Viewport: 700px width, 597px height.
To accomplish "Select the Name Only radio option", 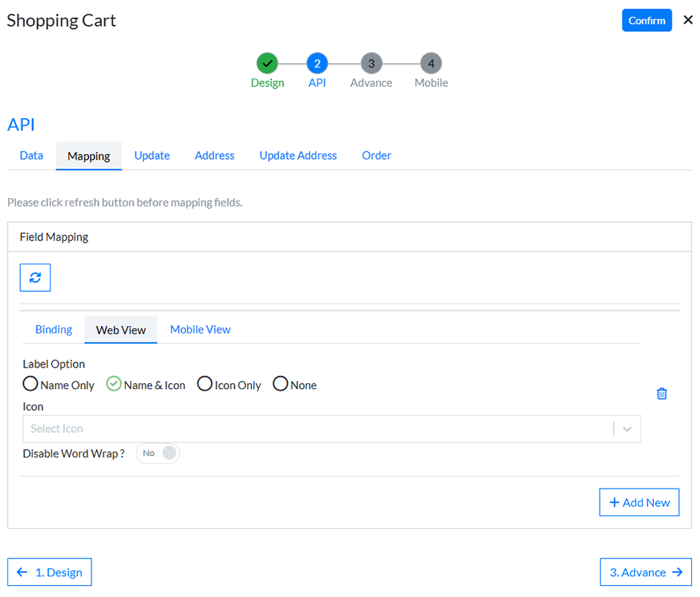I will point(30,385).
